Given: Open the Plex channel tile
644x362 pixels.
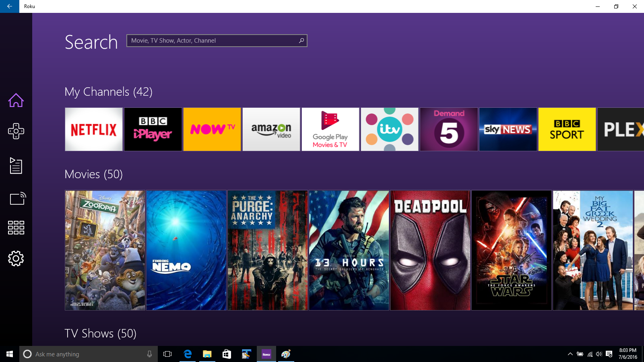Looking at the screenshot, I should (x=621, y=130).
